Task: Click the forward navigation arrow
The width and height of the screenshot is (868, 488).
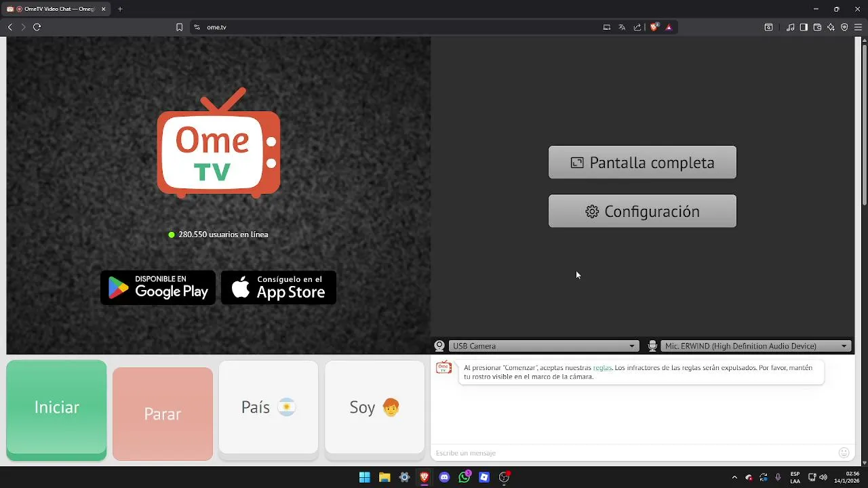Action: click(23, 27)
